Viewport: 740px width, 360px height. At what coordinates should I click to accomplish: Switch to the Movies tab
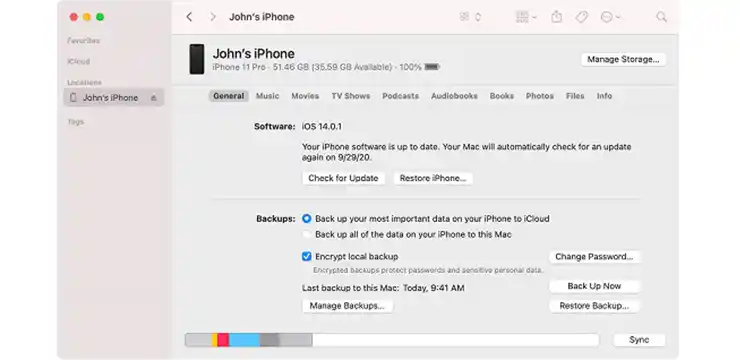pos(305,96)
